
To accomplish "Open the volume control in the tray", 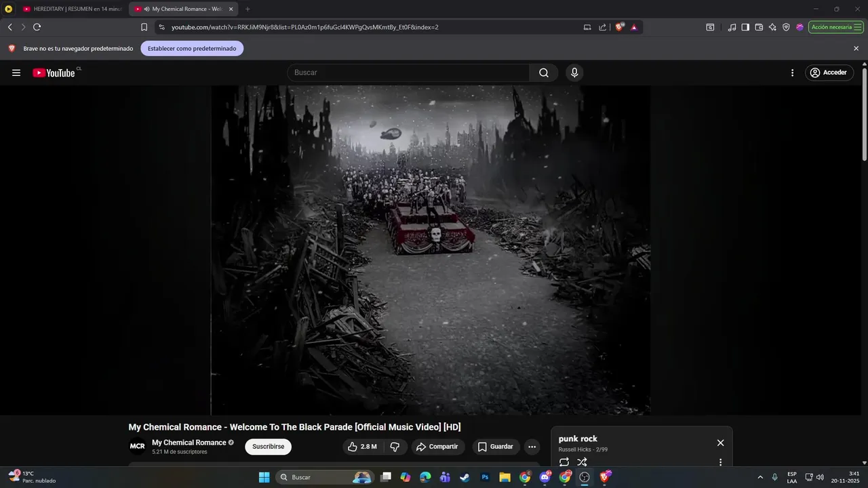I will click(820, 477).
